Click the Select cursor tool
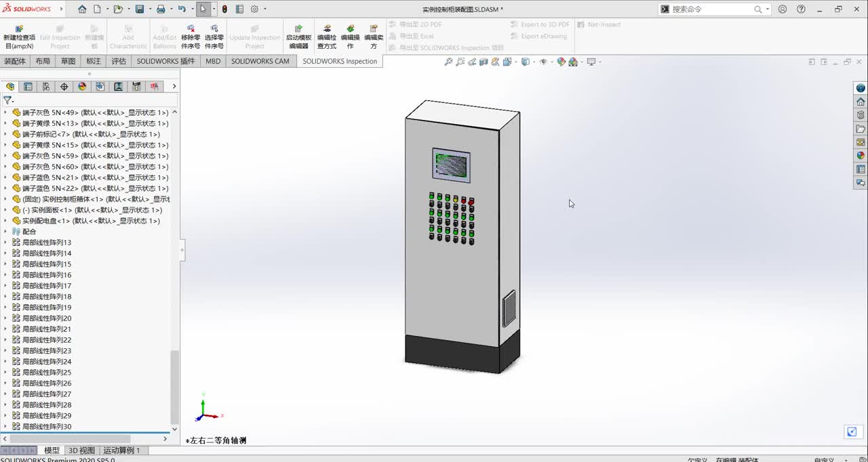This screenshot has height=462, width=868. [x=203, y=9]
